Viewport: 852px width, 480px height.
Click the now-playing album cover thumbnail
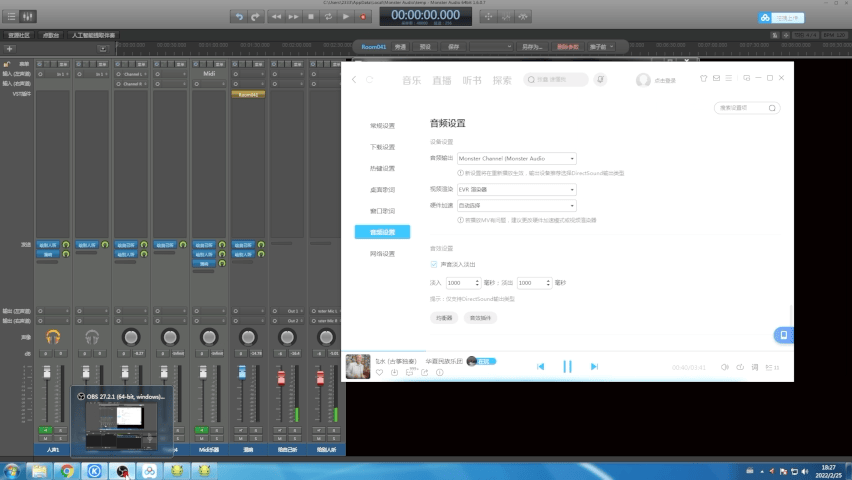click(x=358, y=366)
